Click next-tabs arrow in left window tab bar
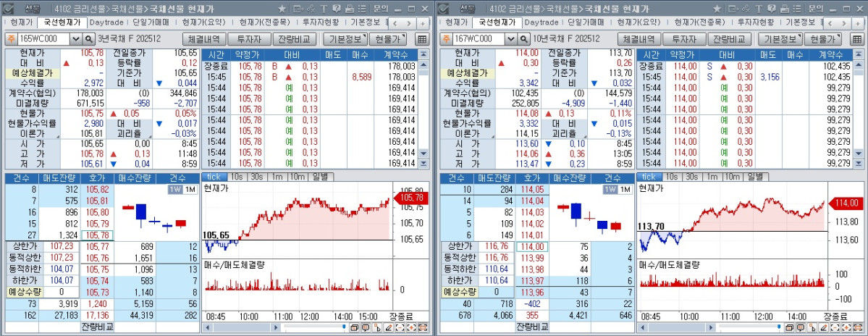The width and height of the screenshot is (868, 336). click(x=409, y=23)
